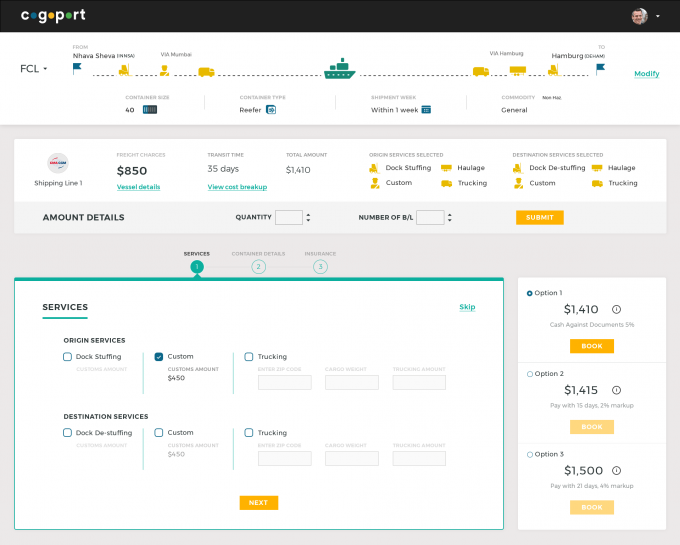This screenshot has height=545, width=680.
Task: Open the Vessel details link
Action: [138, 187]
